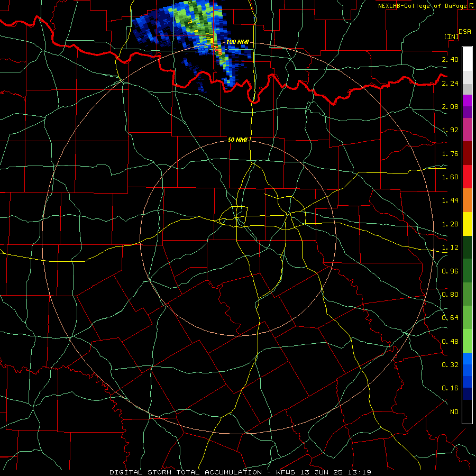Select the light blue 0.32 swatch
476x476 pixels.
pos(467,359)
